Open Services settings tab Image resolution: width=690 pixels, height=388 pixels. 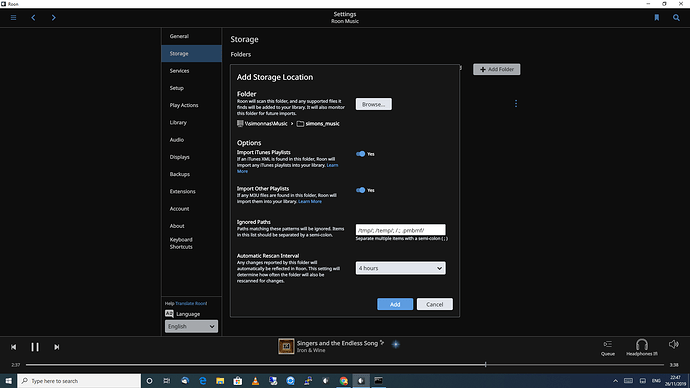[191, 71]
